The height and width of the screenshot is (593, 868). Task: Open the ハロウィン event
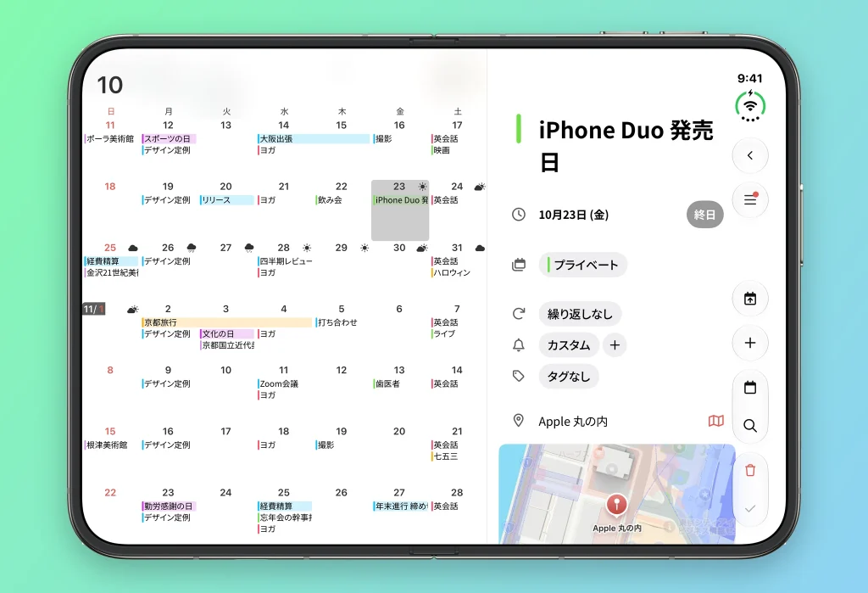click(451, 272)
